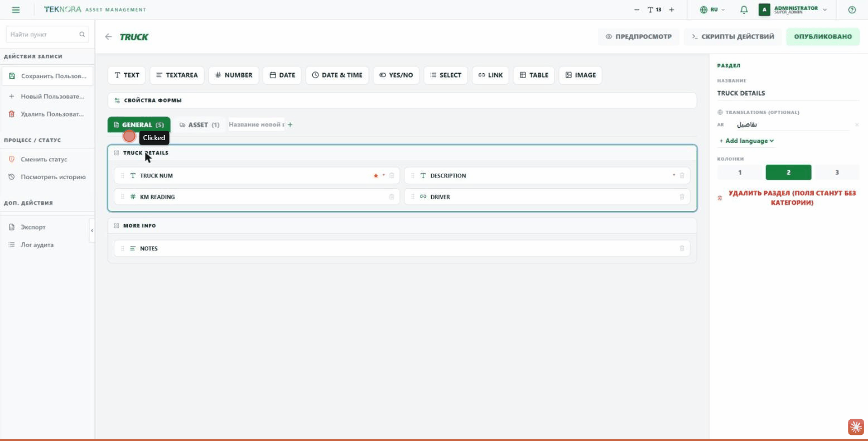The width and height of the screenshot is (868, 441).
Task: Open the hamburger menu at top left
Action: click(16, 9)
